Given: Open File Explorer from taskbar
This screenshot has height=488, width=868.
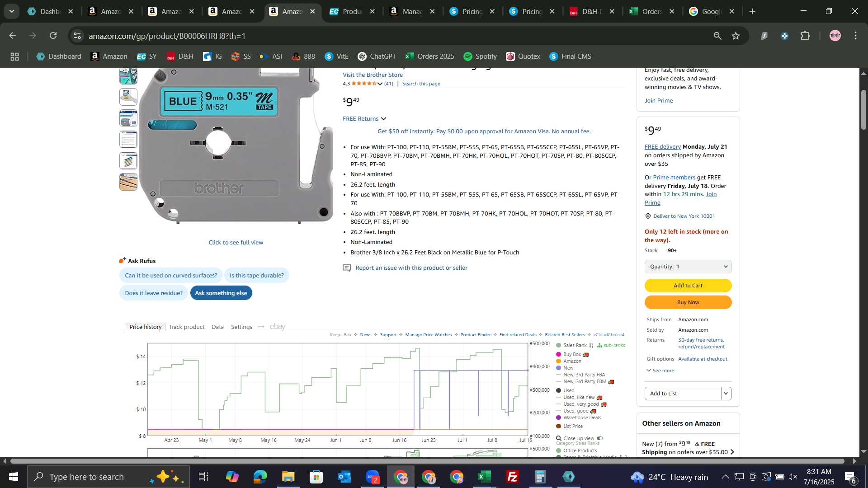Looking at the screenshot, I should [288, 477].
